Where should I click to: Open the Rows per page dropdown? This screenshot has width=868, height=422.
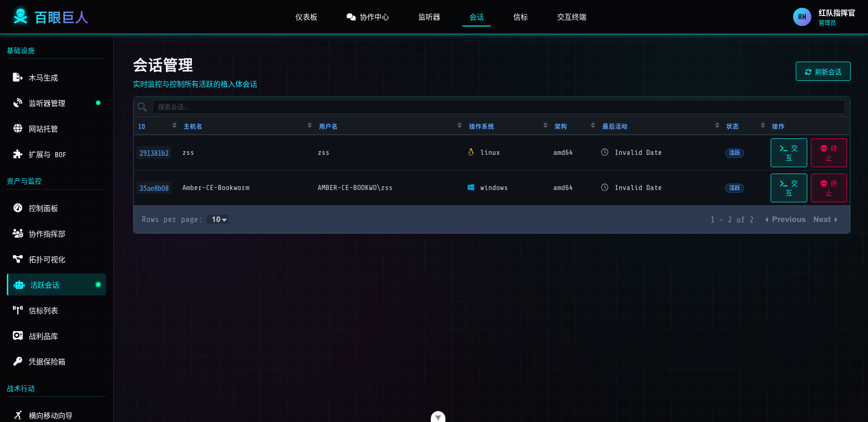[x=219, y=220]
